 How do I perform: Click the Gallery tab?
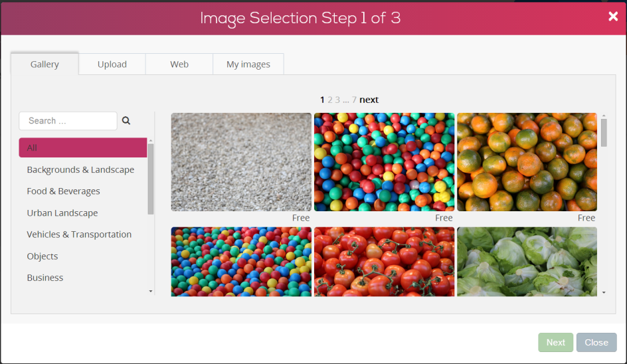click(x=45, y=64)
